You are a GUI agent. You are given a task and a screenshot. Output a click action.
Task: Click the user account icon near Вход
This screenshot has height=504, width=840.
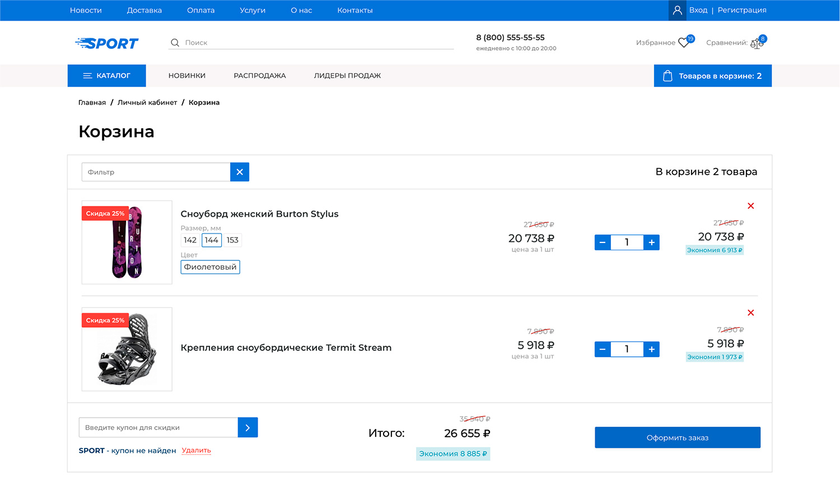(677, 10)
